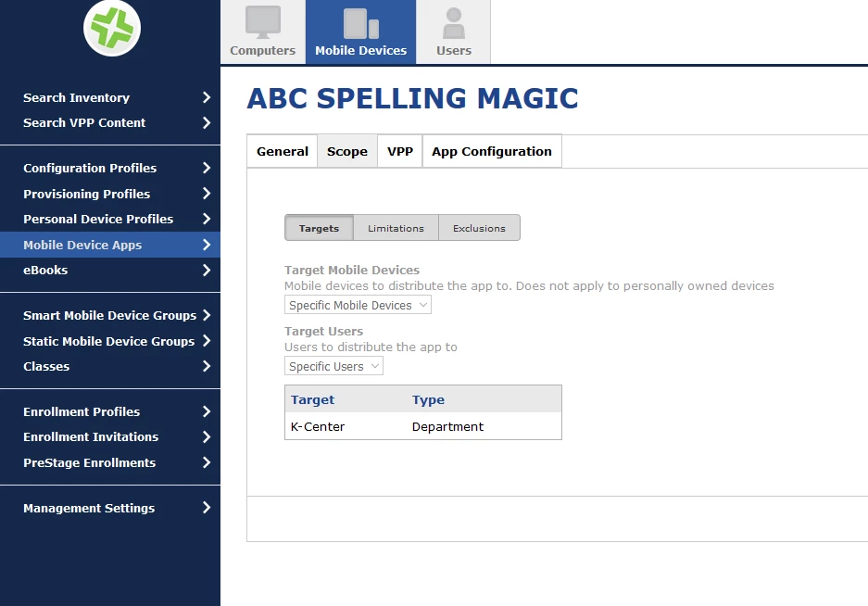Open the Specific Users dropdown
868x606 pixels.
tap(333, 366)
